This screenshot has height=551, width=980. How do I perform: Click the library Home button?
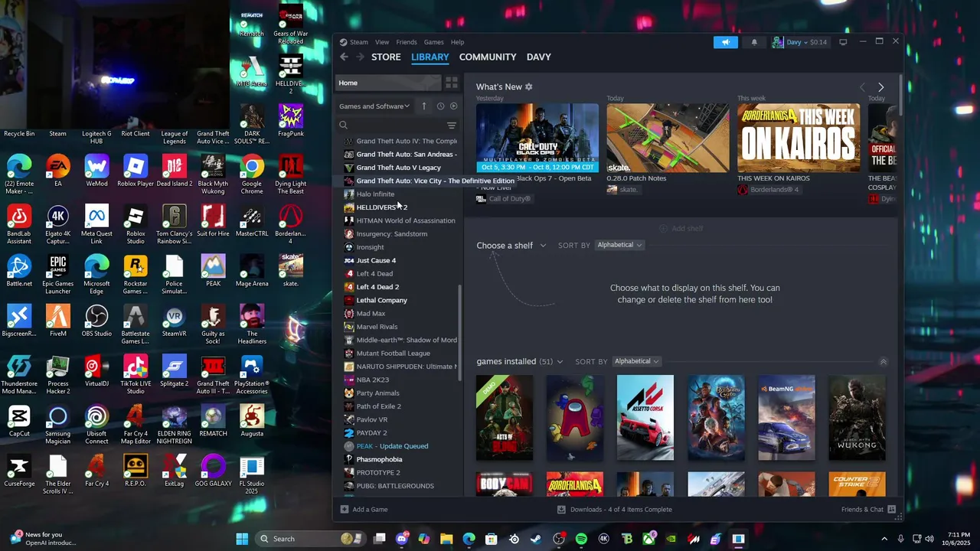point(389,83)
